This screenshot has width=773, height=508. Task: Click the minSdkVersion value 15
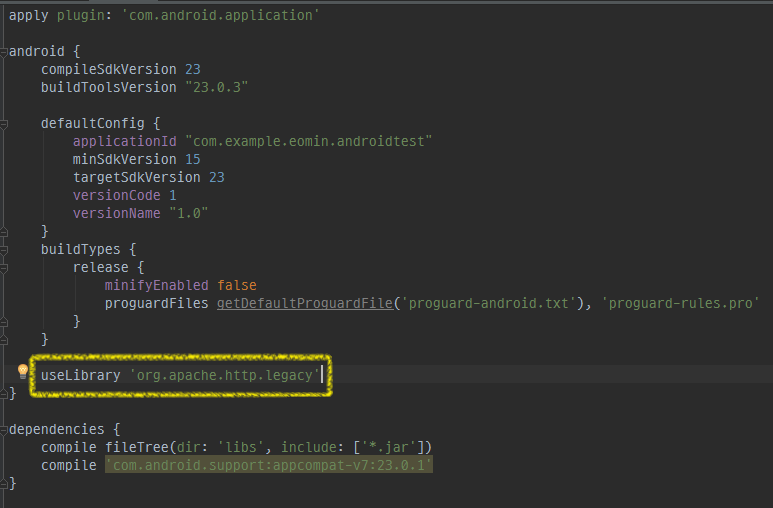click(x=193, y=159)
